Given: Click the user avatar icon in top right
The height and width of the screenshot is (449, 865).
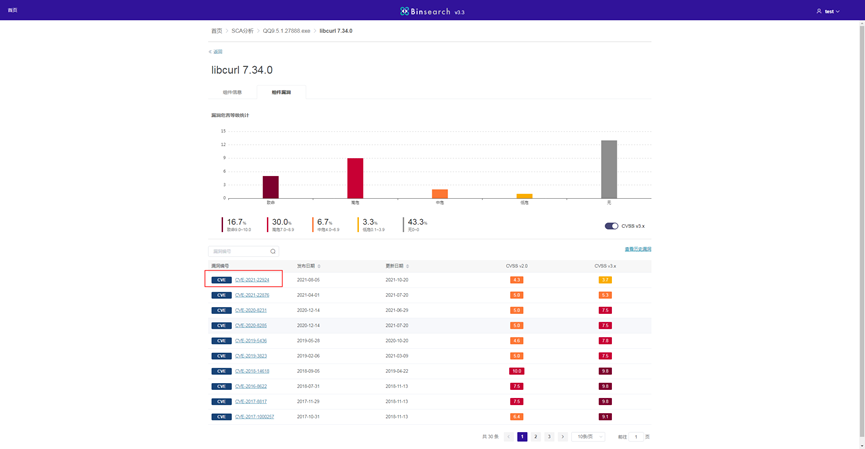Looking at the screenshot, I should click(819, 12).
